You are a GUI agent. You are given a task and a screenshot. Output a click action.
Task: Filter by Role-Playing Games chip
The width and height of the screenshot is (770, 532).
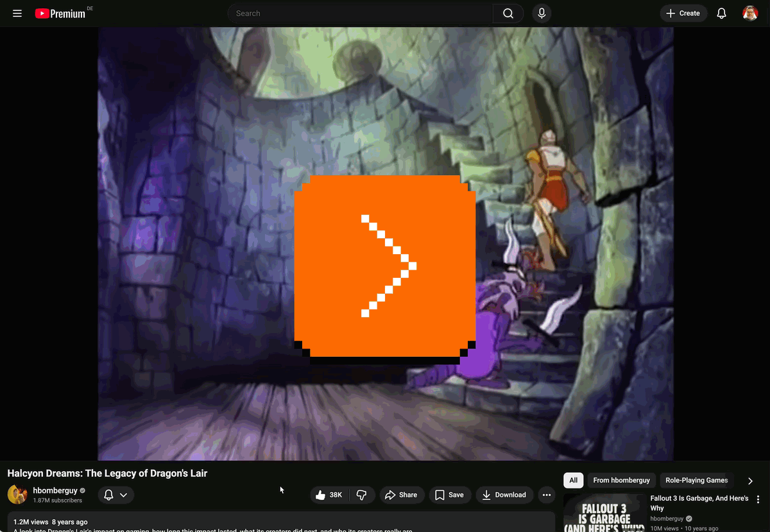(x=696, y=480)
